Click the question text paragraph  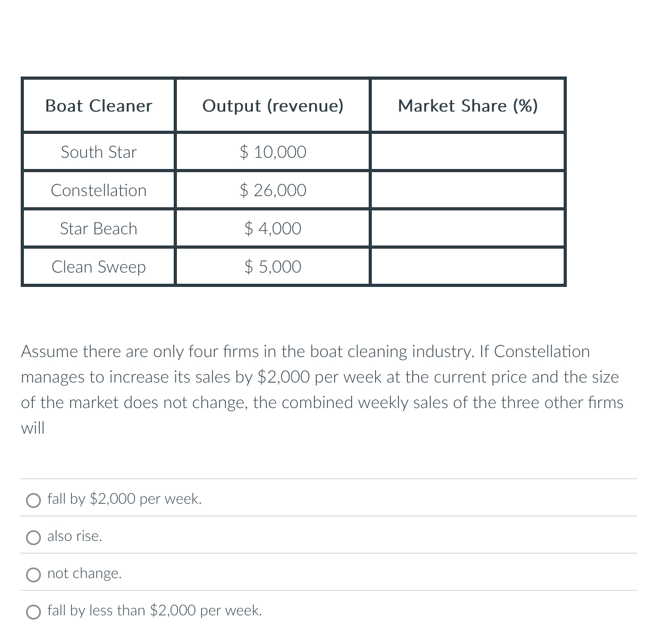(x=321, y=389)
